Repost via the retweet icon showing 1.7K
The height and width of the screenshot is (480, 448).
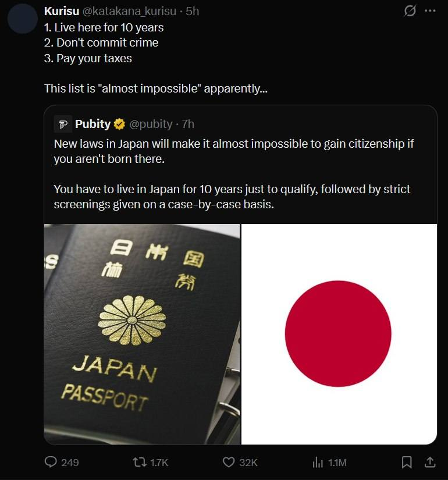click(x=139, y=462)
